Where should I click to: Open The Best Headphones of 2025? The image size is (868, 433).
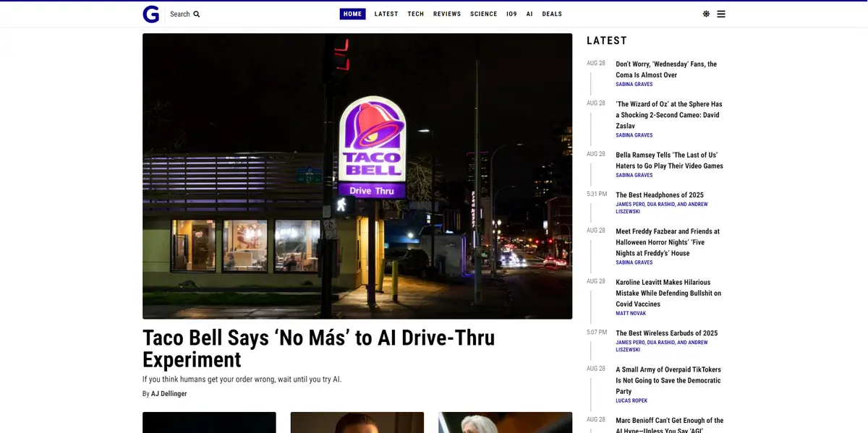click(x=660, y=195)
